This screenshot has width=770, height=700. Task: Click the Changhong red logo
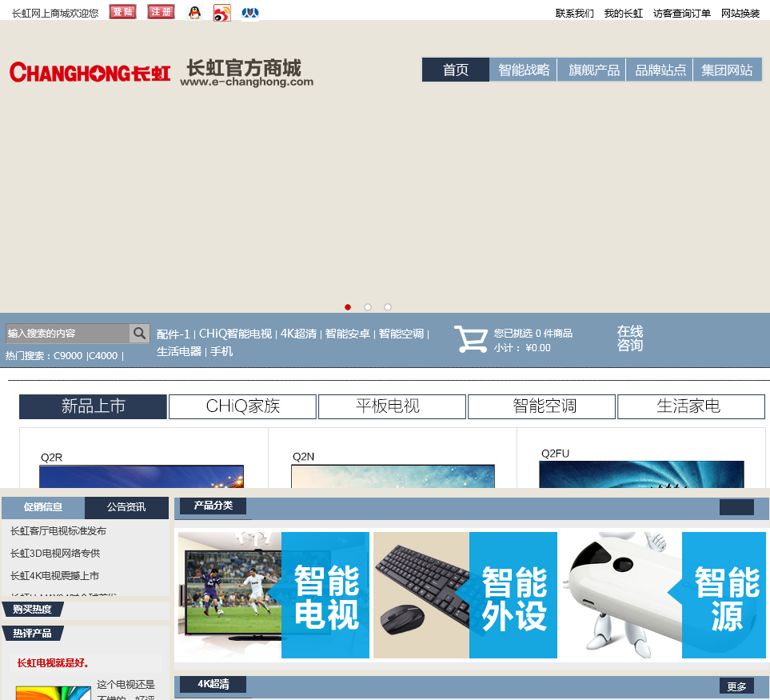tap(90, 73)
